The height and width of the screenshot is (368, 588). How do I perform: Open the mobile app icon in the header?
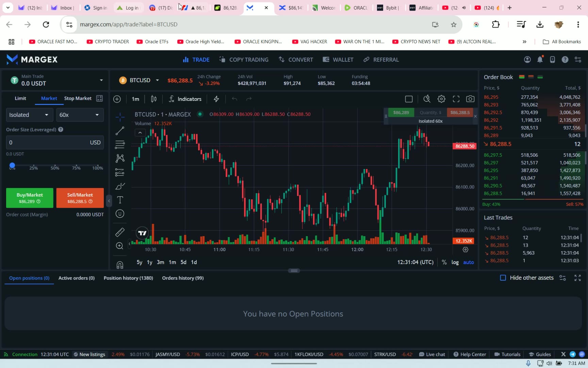(552, 60)
